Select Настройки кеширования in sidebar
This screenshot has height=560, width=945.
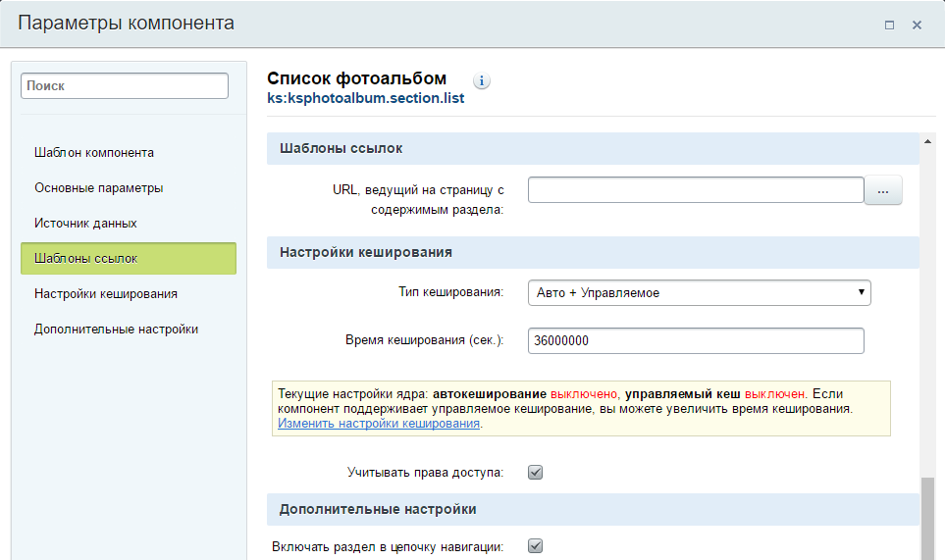tap(106, 294)
